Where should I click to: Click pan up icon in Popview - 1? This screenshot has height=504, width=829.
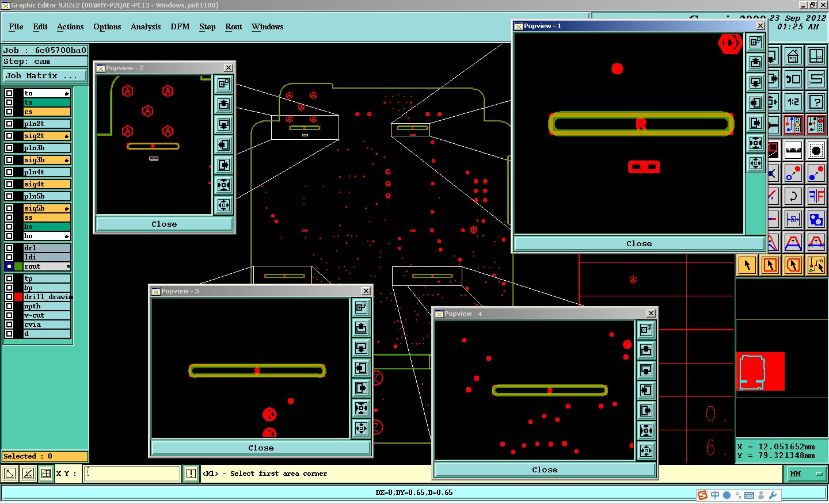(756, 62)
